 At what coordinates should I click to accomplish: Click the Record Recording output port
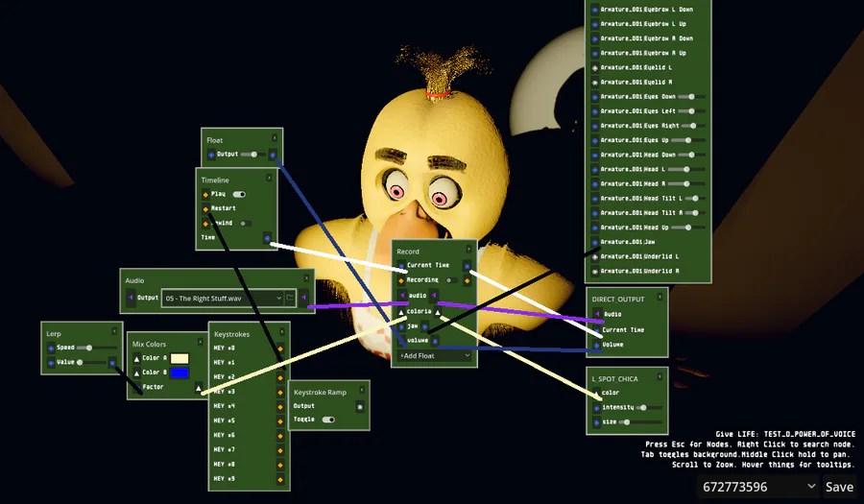(x=467, y=281)
